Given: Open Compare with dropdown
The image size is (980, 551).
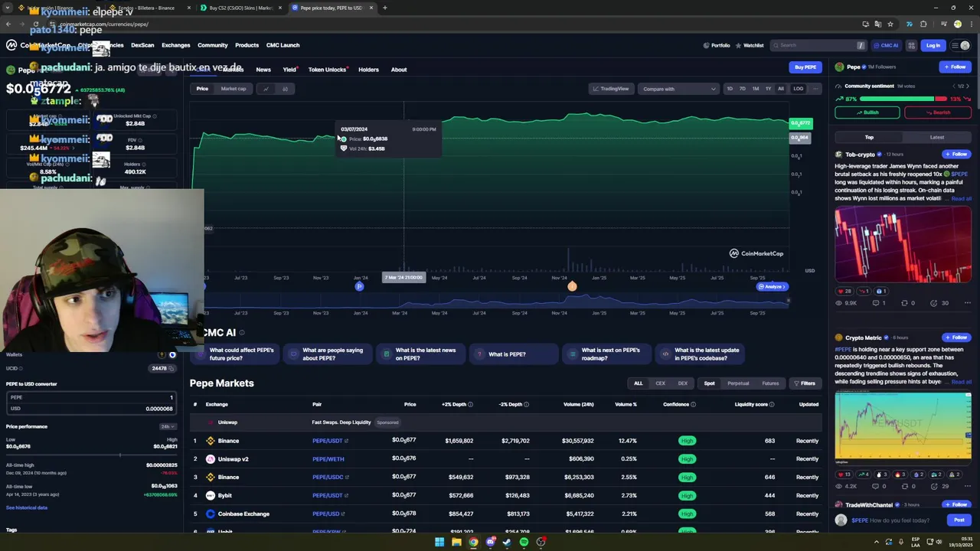Looking at the screenshot, I should 678,89.
